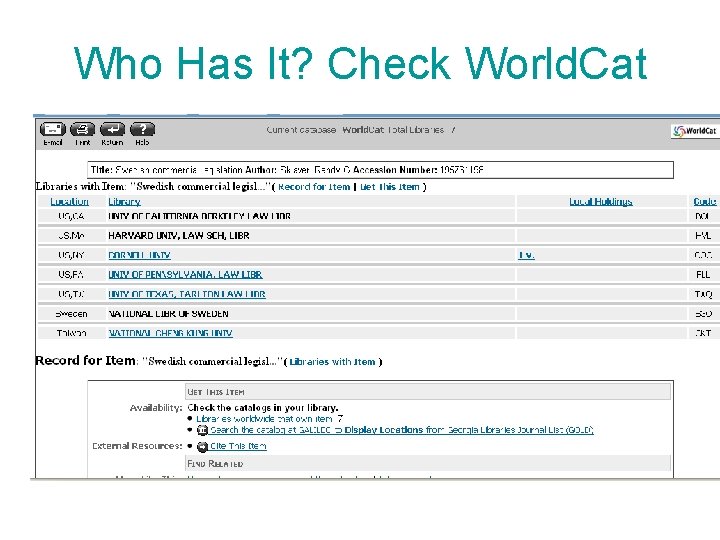Screen dimensions: 720x540
Task: Click the US,NY location cell
Action: (71, 255)
